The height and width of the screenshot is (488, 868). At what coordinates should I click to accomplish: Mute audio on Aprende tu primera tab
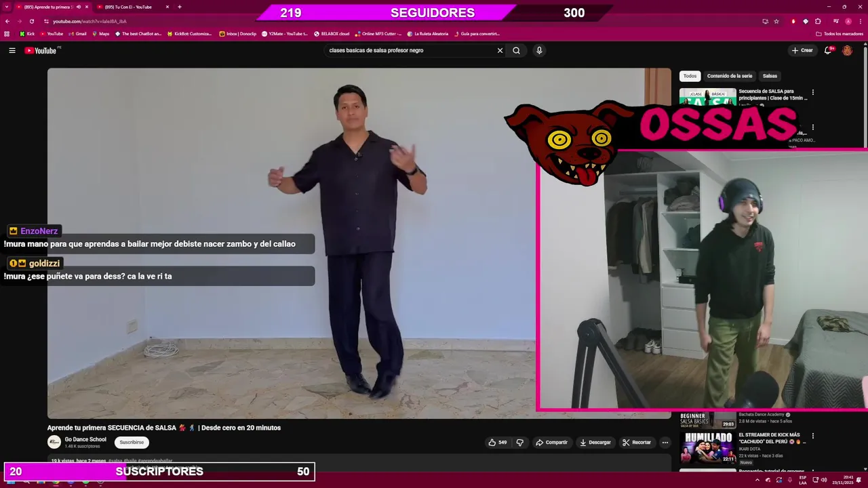click(x=79, y=7)
